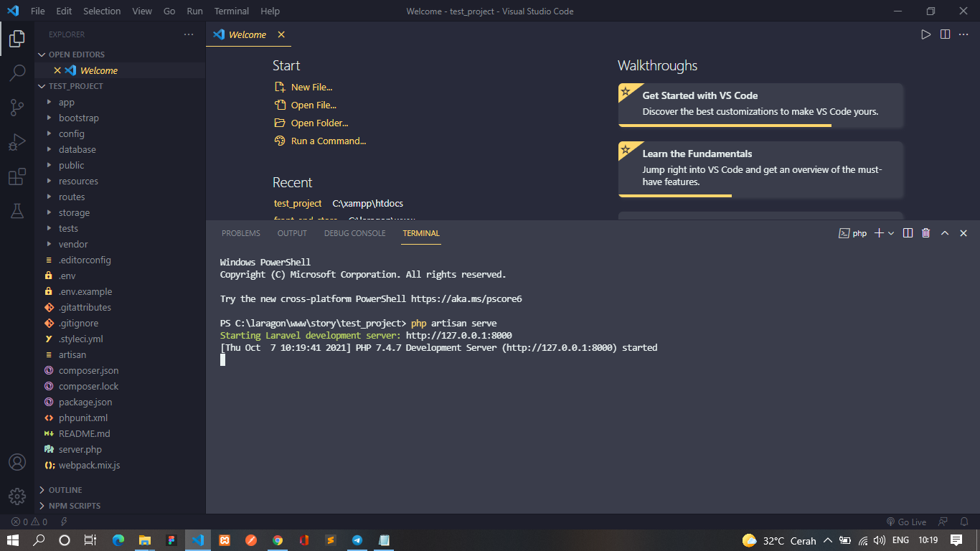The width and height of the screenshot is (980, 551).
Task: Open the Selection menu
Action: [x=102, y=11]
